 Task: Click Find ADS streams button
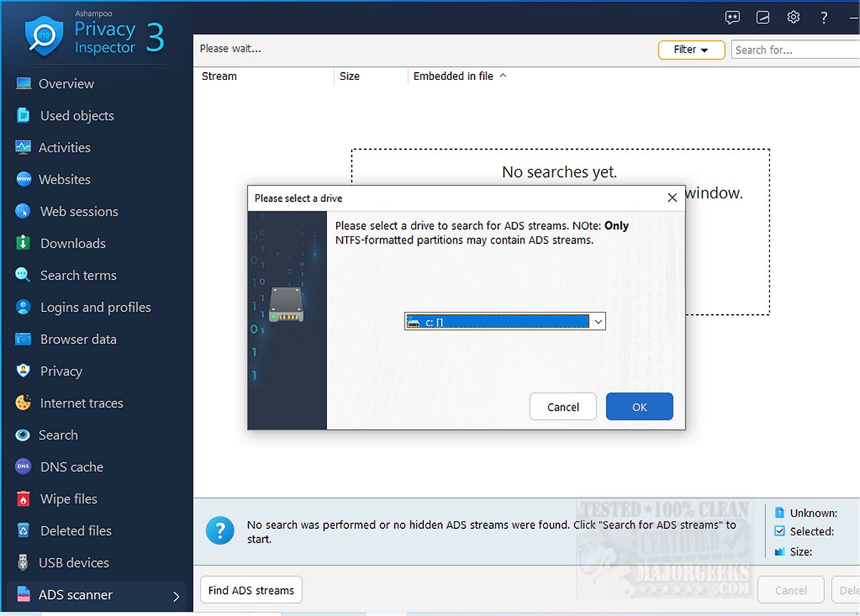coord(251,590)
